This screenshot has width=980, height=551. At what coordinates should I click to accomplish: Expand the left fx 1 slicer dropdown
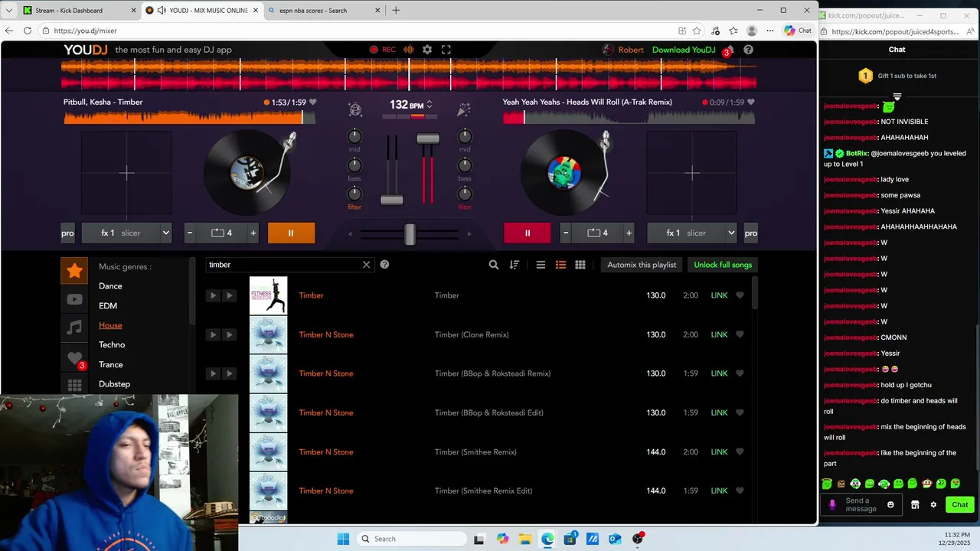pos(165,233)
